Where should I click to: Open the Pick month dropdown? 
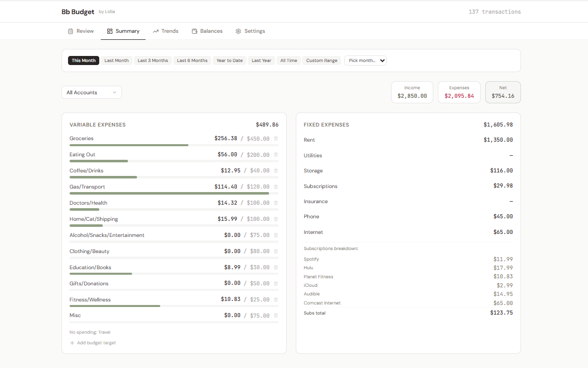[x=365, y=60]
